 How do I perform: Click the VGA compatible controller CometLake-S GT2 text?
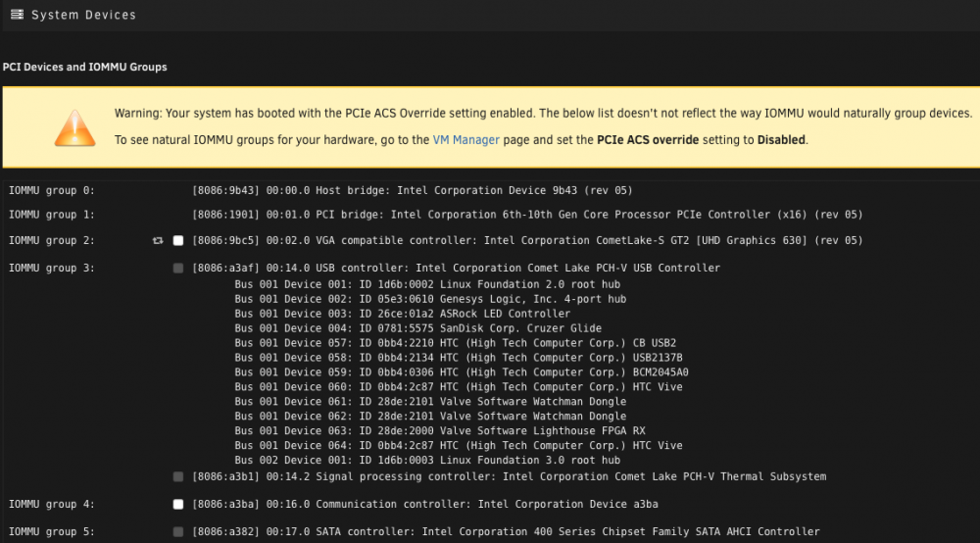[x=527, y=240]
